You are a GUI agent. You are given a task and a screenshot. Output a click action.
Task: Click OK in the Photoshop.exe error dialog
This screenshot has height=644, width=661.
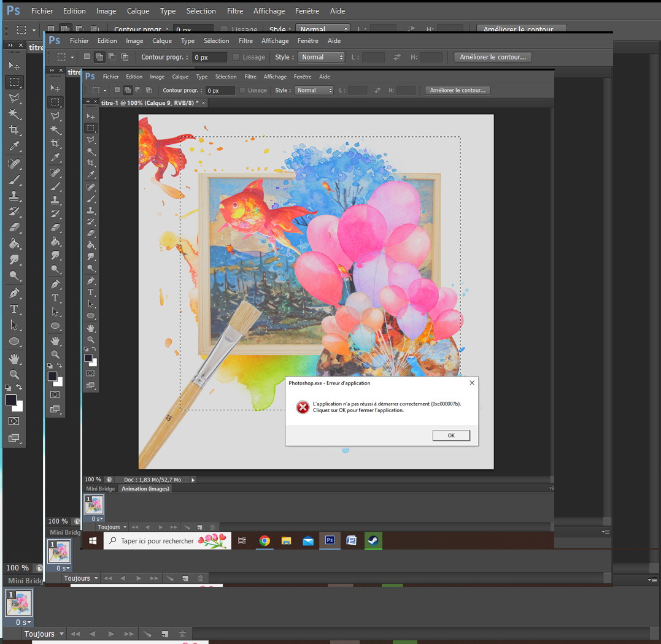451,435
